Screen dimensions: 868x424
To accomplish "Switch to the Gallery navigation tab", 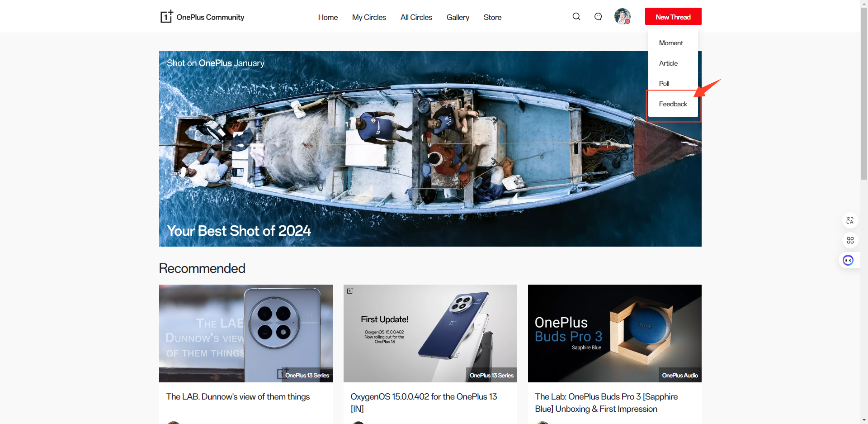I will [x=458, y=17].
